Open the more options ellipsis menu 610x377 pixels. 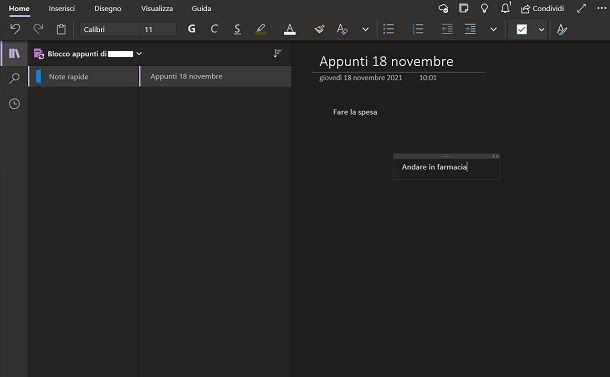coord(602,8)
